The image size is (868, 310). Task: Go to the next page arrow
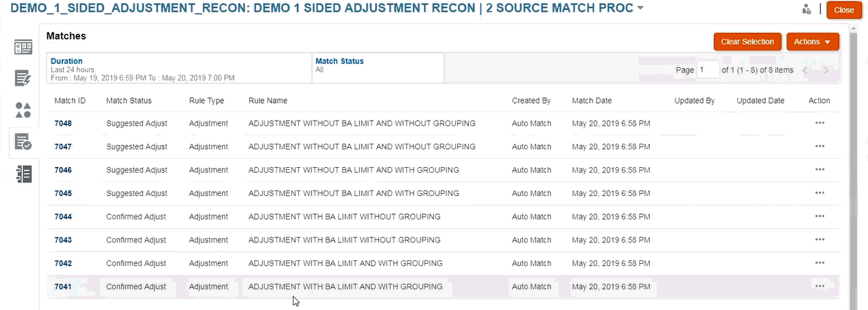click(x=826, y=70)
